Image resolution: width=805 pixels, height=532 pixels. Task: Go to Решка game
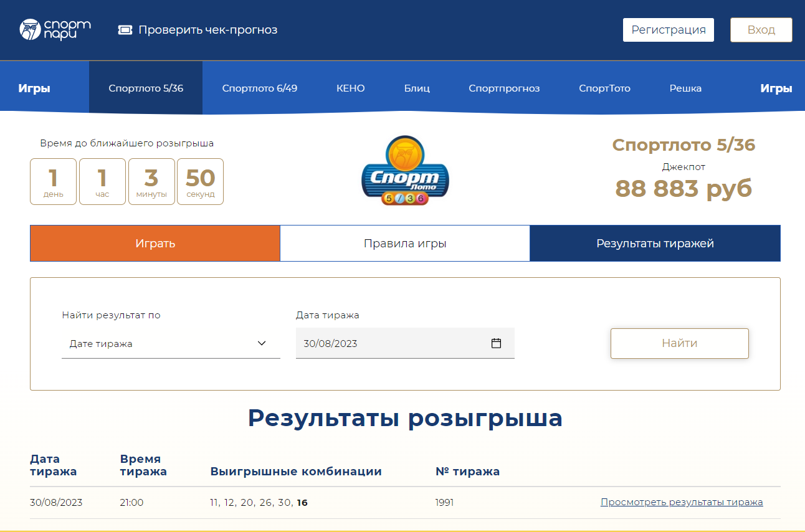click(685, 88)
